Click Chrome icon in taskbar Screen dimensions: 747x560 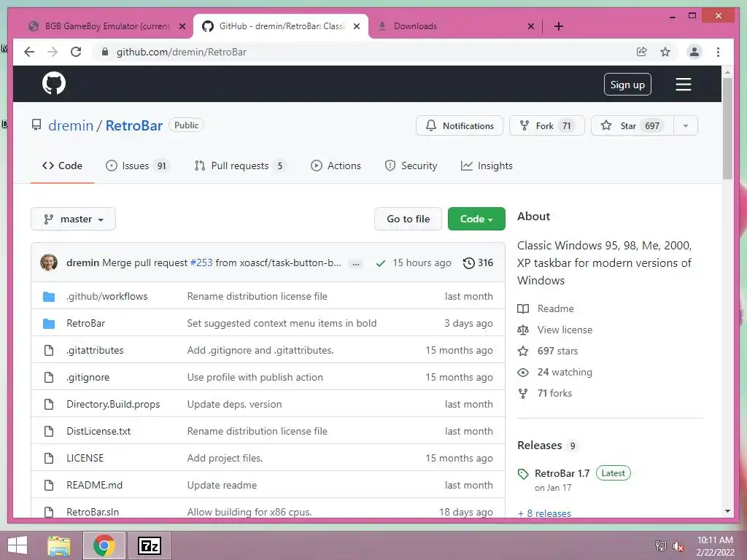(x=104, y=545)
